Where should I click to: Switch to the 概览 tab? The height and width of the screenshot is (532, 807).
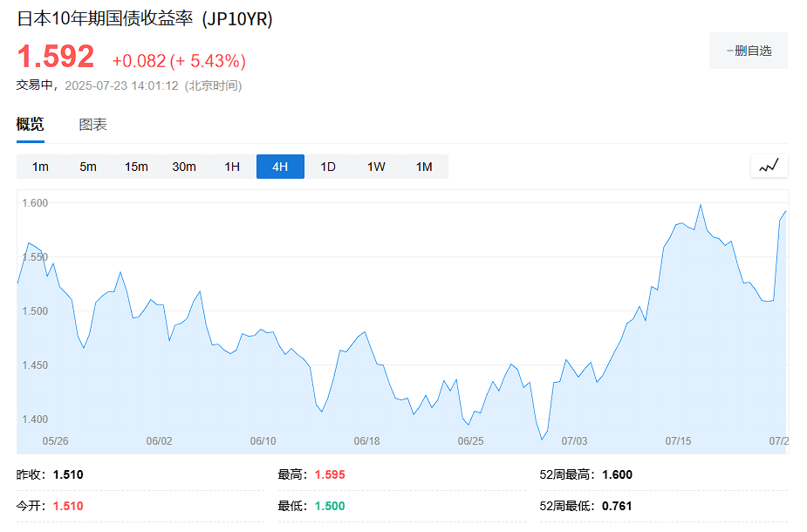click(31, 125)
